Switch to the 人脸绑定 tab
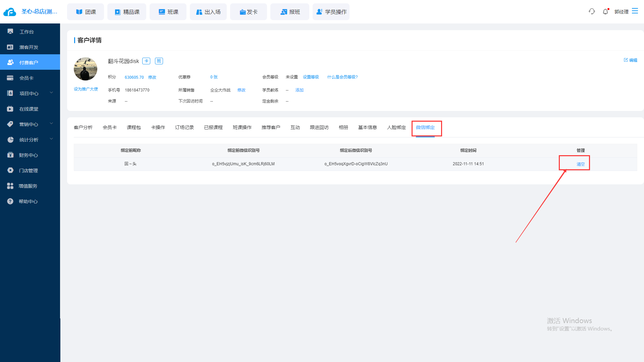Viewport: 644px width, 362px height. (396, 127)
